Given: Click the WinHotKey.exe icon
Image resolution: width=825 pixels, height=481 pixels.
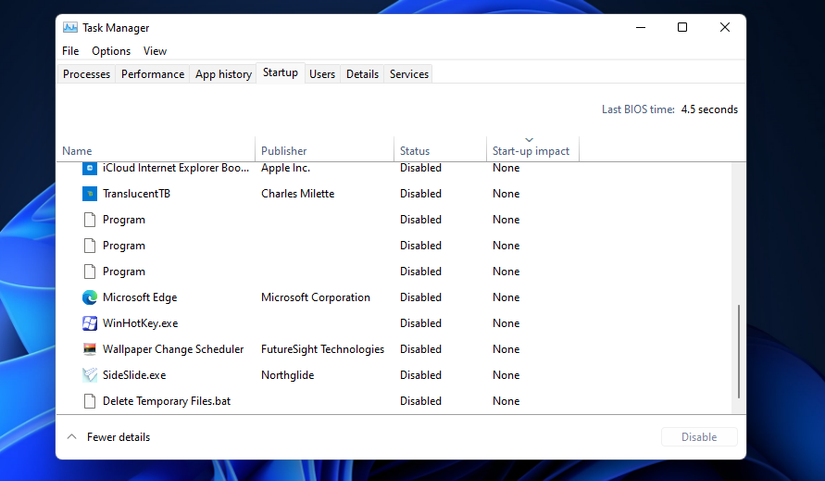Looking at the screenshot, I should (x=90, y=324).
